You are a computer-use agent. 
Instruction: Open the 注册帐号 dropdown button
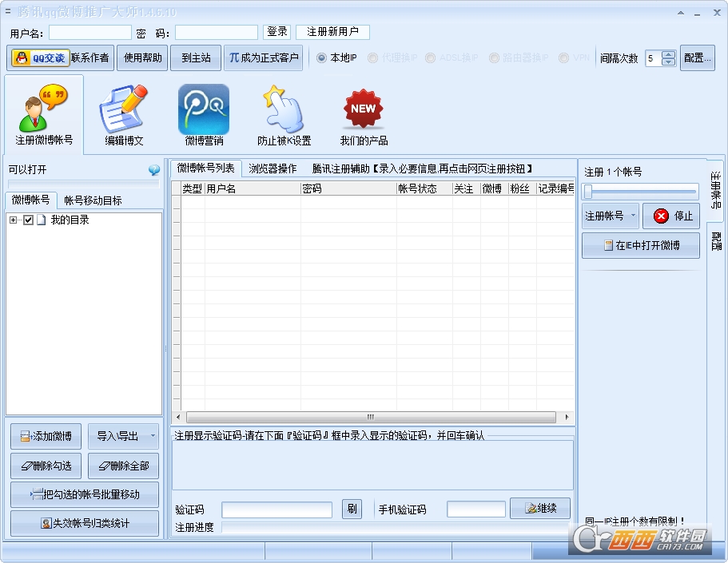tap(611, 216)
